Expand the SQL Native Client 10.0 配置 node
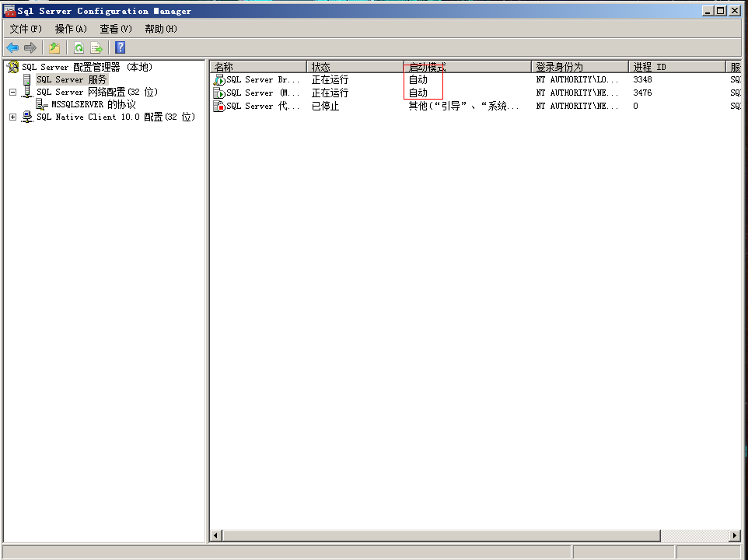 click(x=13, y=117)
